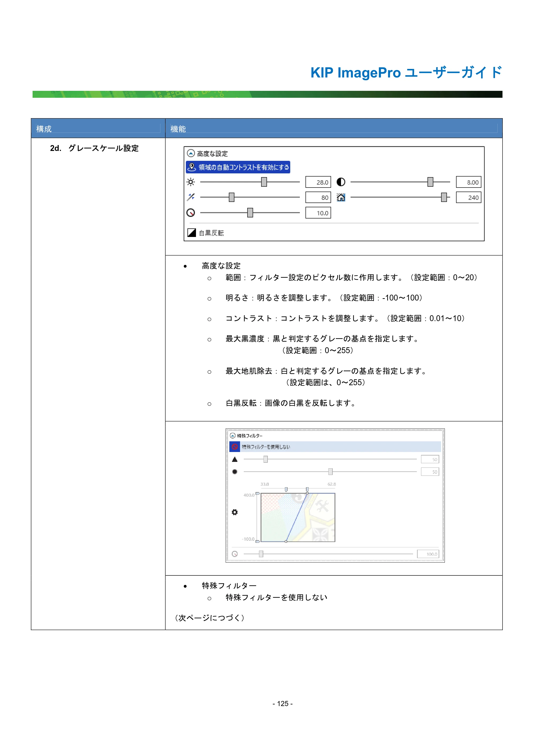The width and height of the screenshot is (534, 756).
Task: Select 特殊フィルターを使用しない option
Action: (x=335, y=447)
